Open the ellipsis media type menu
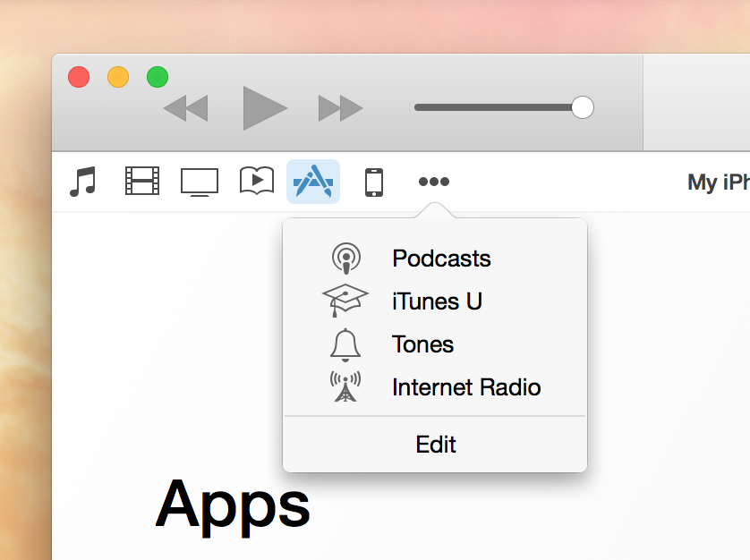 click(x=434, y=182)
